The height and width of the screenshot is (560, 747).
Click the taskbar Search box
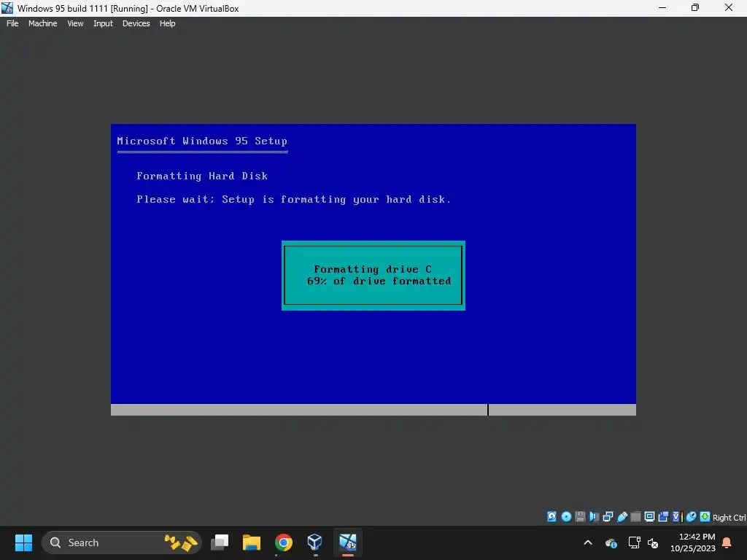click(x=122, y=542)
